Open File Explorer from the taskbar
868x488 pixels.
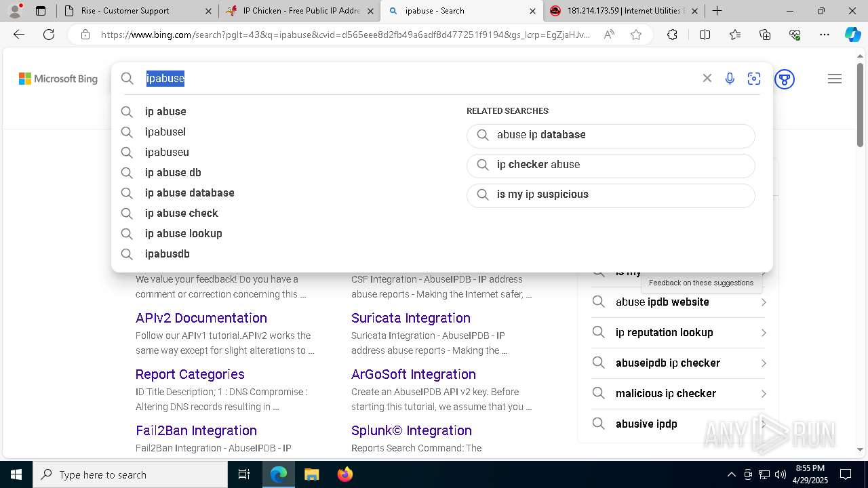click(311, 474)
